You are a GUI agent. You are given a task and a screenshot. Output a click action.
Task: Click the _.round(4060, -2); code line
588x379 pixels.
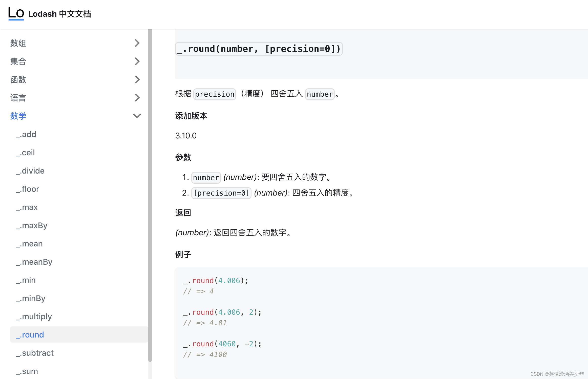click(222, 344)
